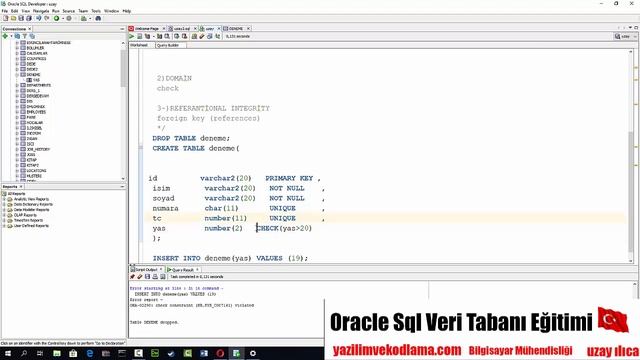This screenshot has width=640, height=360.
Task: Open the red Opera browser on taskbar
Action: click(220, 353)
